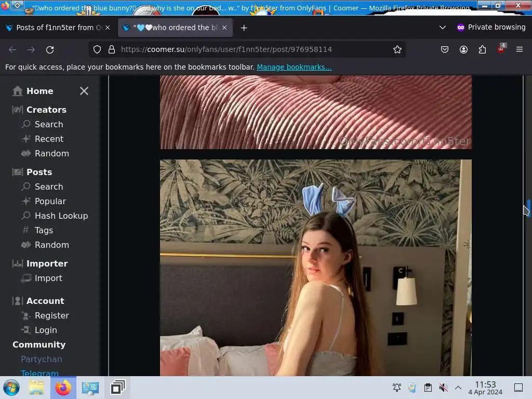The height and width of the screenshot is (399, 532).
Task: Open the list all tabs chevron
Action: 443,28
